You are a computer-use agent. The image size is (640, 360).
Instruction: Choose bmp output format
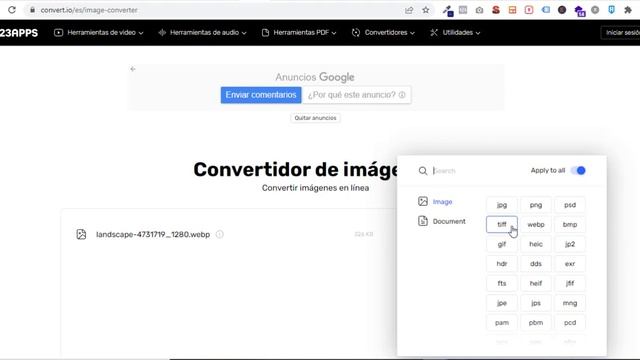pos(570,224)
